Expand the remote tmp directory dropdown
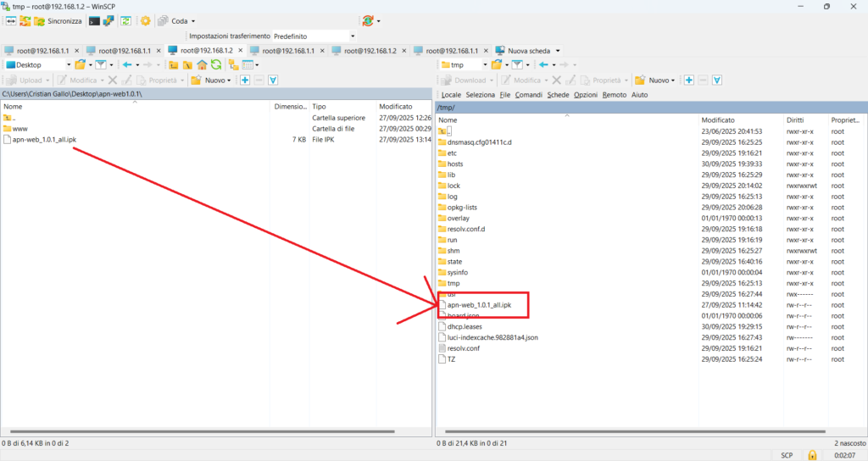Screen dimensions: 868x461 pyautogui.click(x=485, y=64)
